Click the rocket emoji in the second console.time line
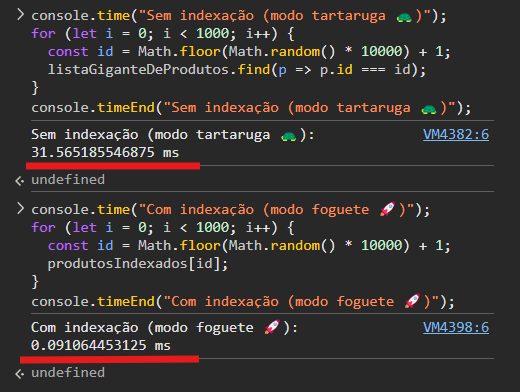The width and height of the screenshot is (520, 392). coord(388,209)
